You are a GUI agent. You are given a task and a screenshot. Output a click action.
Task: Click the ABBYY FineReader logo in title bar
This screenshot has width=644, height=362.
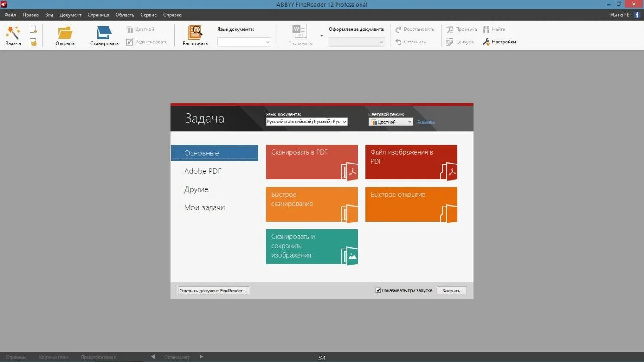point(4,4)
